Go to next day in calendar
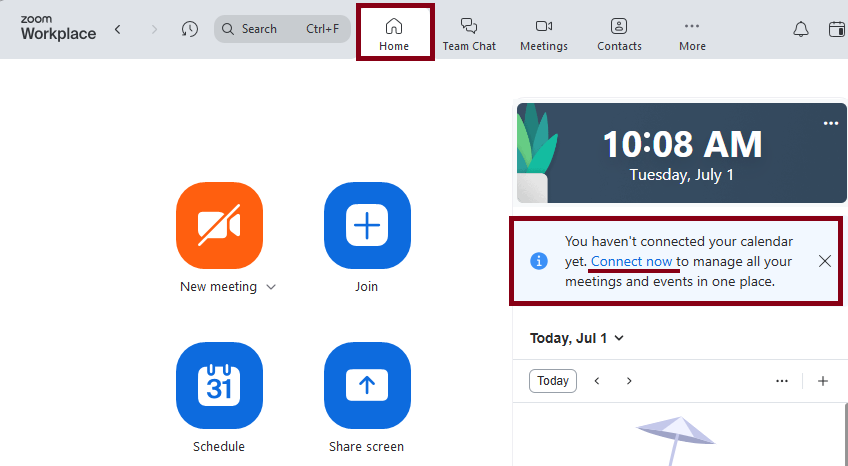This screenshot has height=466, width=848. click(x=629, y=381)
